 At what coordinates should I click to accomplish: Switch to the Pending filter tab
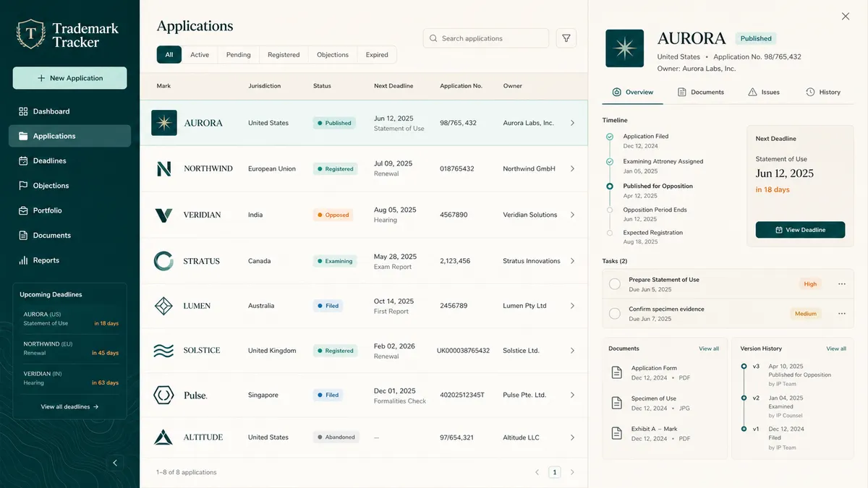pyautogui.click(x=239, y=55)
